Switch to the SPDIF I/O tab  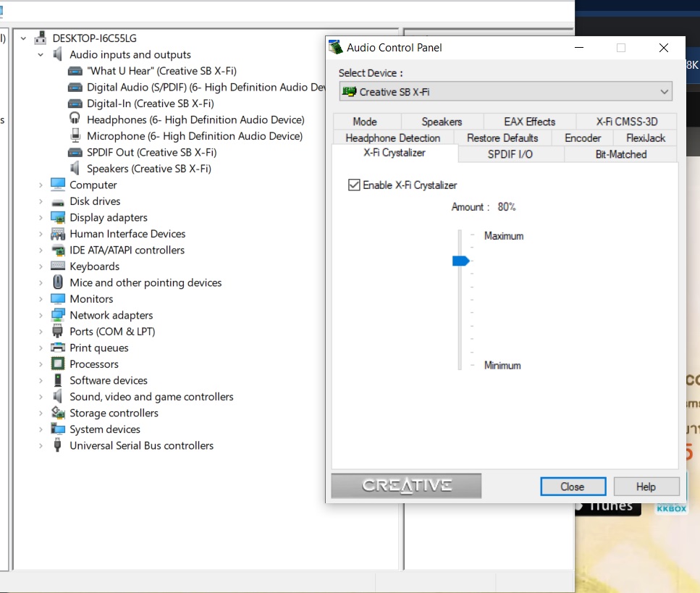coord(511,154)
